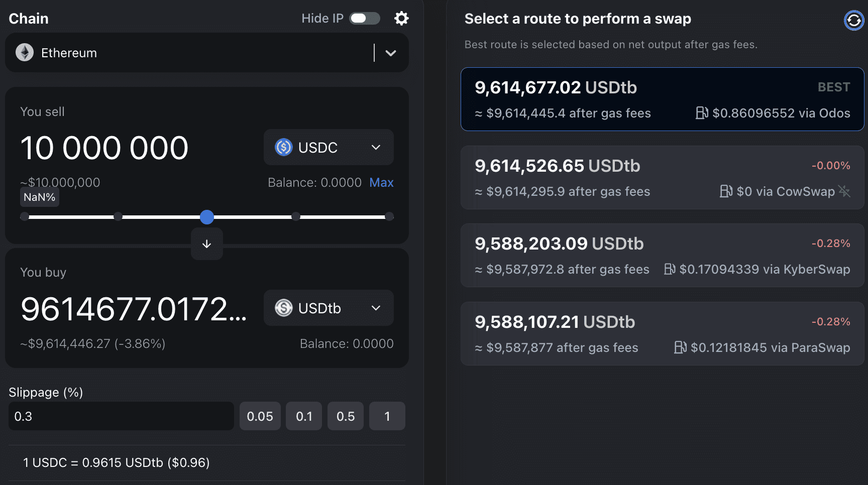868x485 pixels.
Task: Set slippage to 0.05 preset
Action: coord(260,416)
